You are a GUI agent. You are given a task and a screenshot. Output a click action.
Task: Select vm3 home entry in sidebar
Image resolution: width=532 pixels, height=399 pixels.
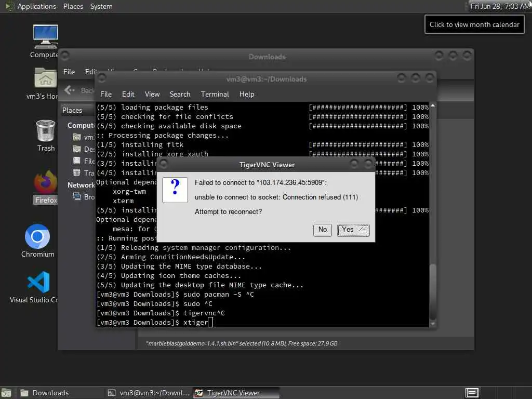84,137
